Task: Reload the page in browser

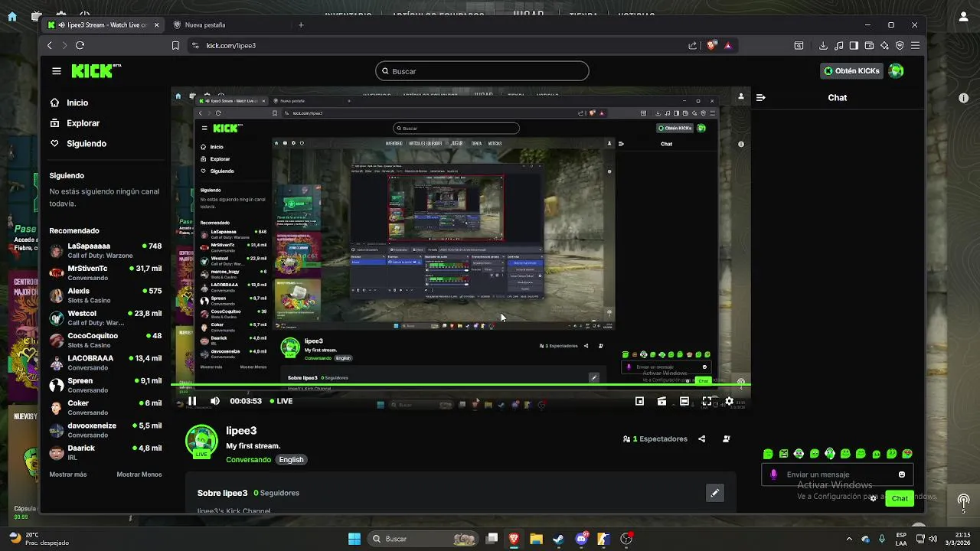Action: tap(80, 45)
